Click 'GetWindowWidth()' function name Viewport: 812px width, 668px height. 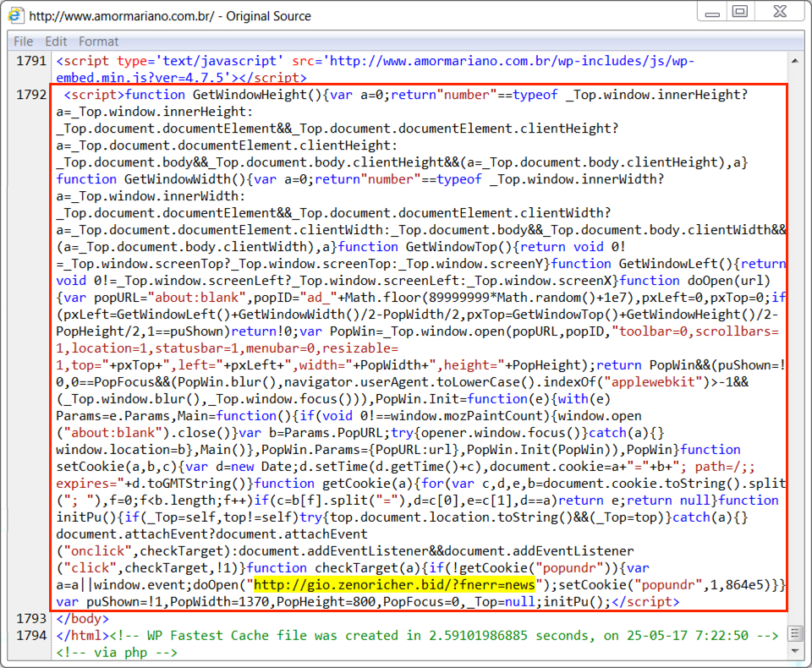point(185,179)
